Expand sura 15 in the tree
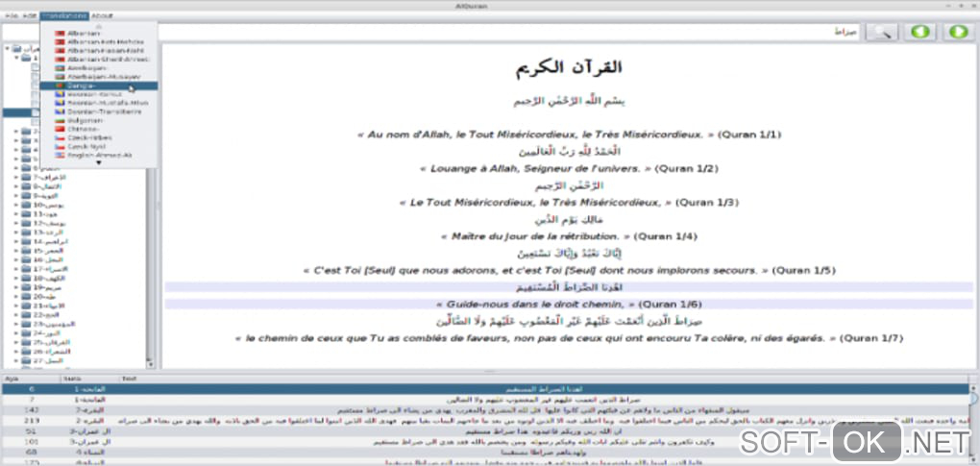The height and width of the screenshot is (466, 980). coord(16,250)
